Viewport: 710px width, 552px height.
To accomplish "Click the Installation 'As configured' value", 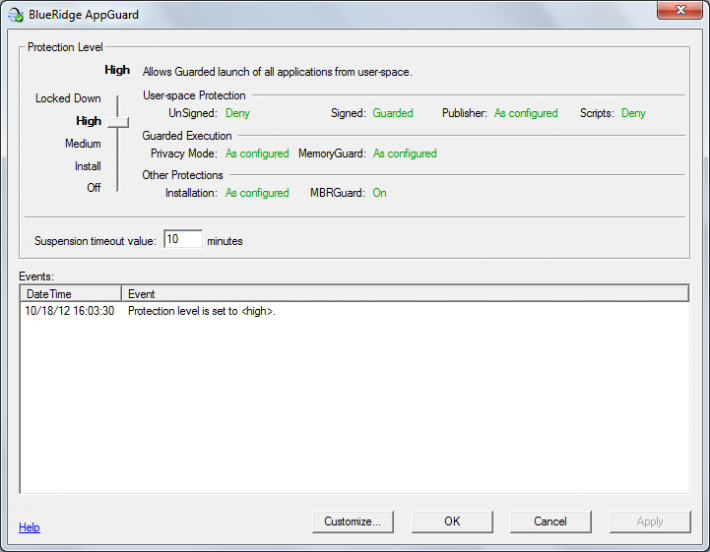I will [x=257, y=193].
